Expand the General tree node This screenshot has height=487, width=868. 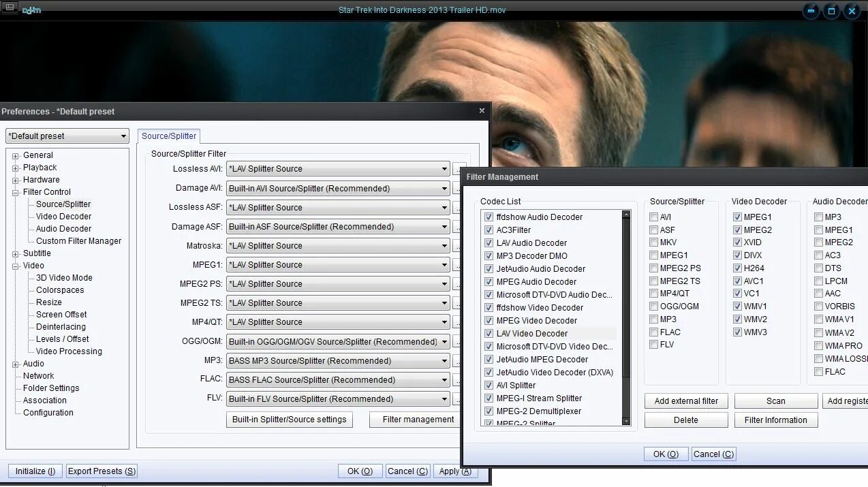click(15, 155)
